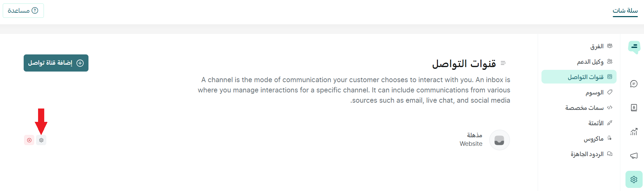Click the مساعدة help button
The image size is (644, 191).
click(23, 11)
